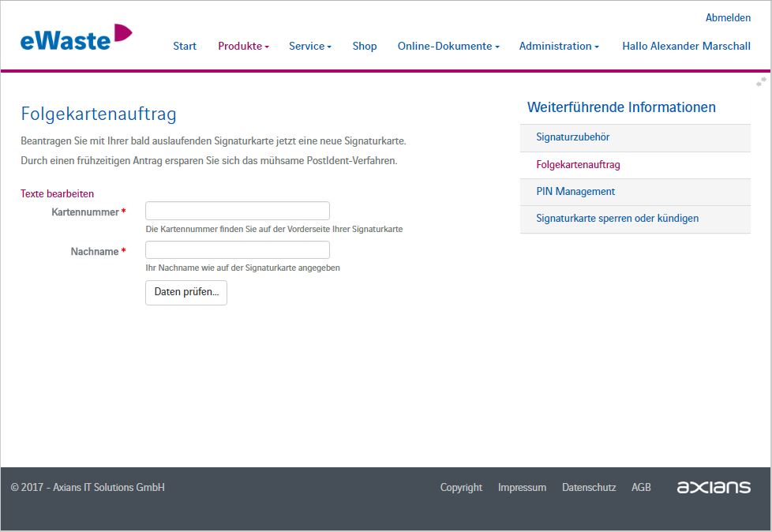This screenshot has width=772, height=532.
Task: Open the Shop menu item
Action: pyautogui.click(x=365, y=46)
